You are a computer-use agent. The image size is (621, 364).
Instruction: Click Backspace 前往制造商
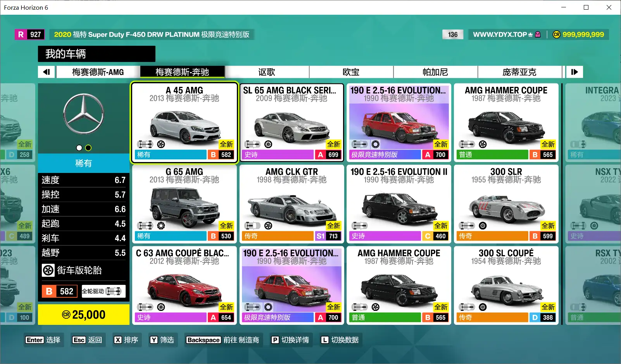223,340
